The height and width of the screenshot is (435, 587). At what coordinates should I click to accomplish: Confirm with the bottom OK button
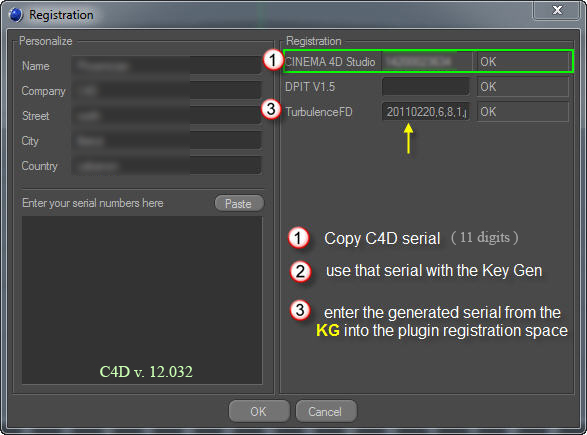click(x=259, y=411)
